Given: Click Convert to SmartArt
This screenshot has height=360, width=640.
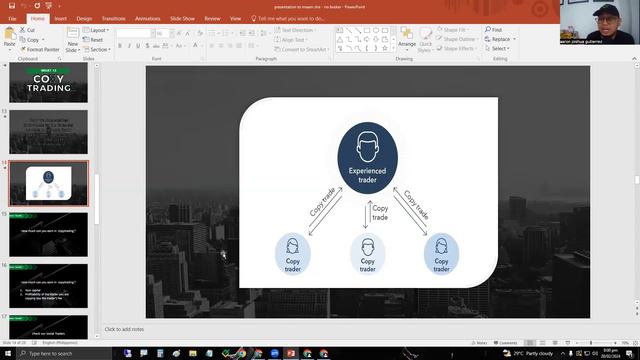Looking at the screenshot, I should [302, 49].
